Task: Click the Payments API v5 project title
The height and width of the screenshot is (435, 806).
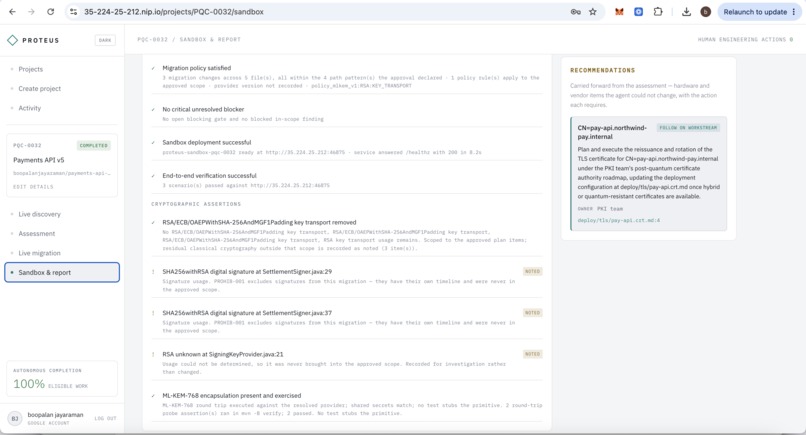Action: pyautogui.click(x=39, y=160)
